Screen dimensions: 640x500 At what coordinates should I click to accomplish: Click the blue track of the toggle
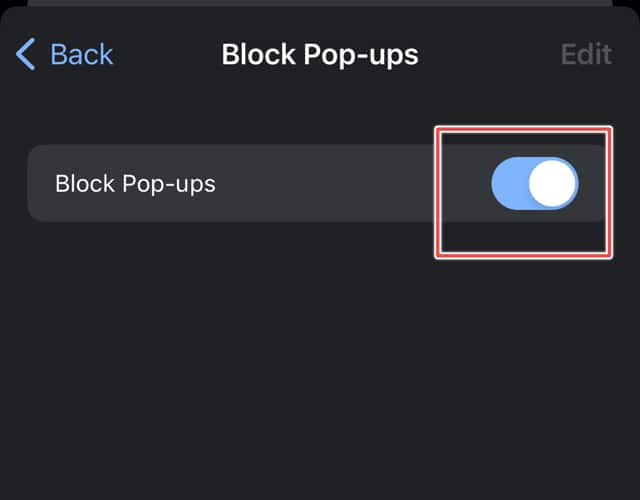click(508, 184)
